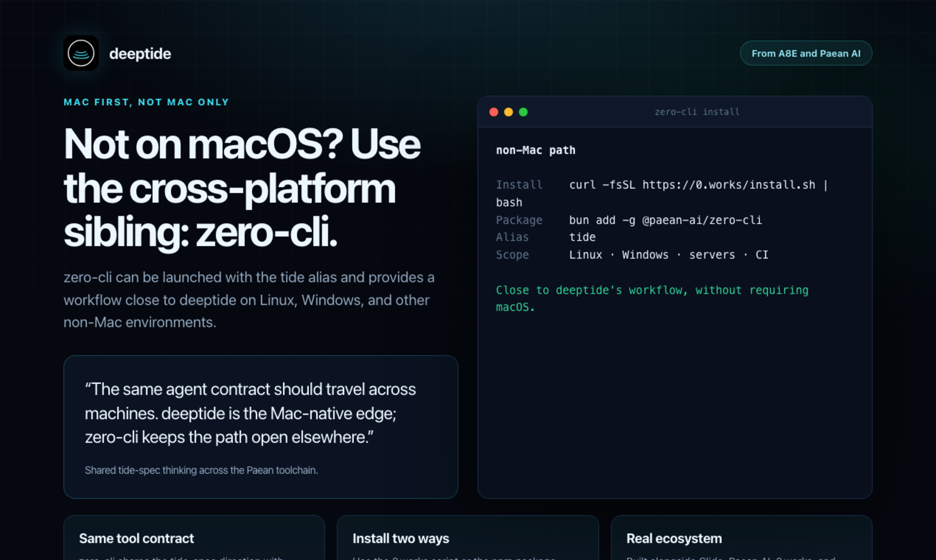
Task: Select the MAC FIRST, NOT MAC ONLY eyebrow text
Action: coord(146,102)
